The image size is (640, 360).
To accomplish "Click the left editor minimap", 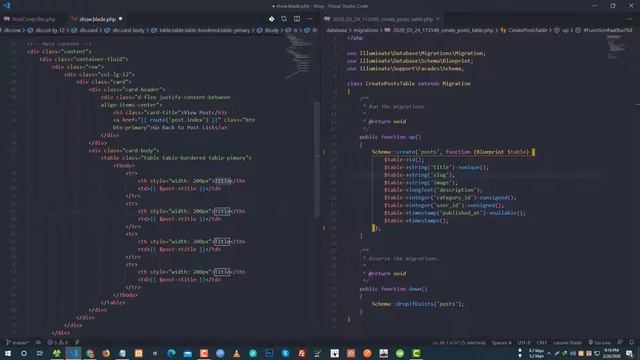I will pyautogui.click(x=300, y=57).
